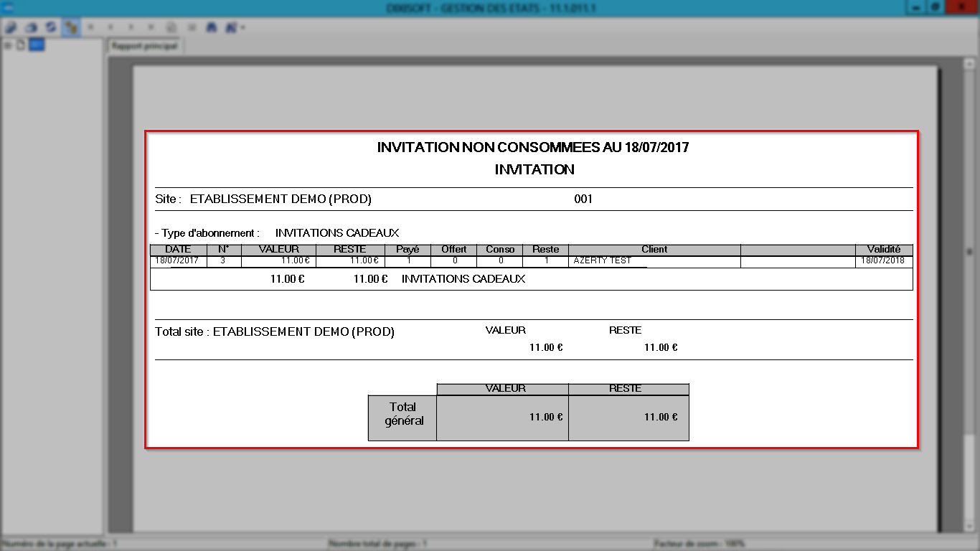Click the uppercase RESTE header in detail table
Viewport: 980px width, 551px height.
coord(350,250)
